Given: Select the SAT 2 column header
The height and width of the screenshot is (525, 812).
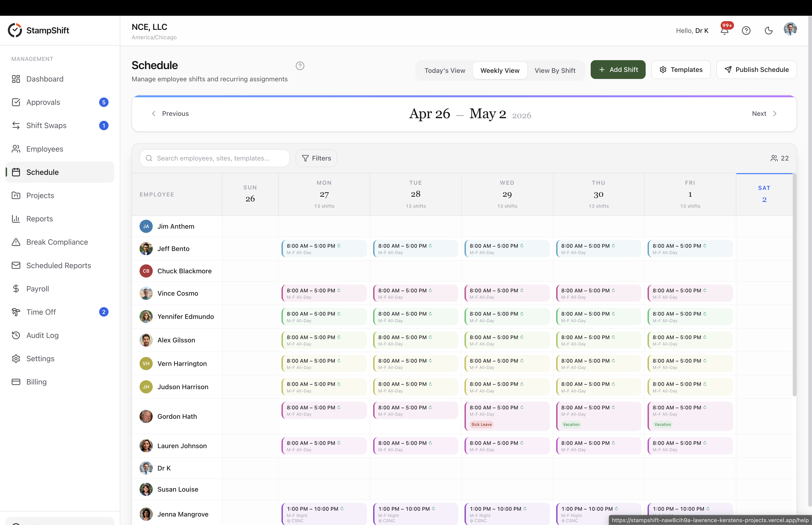Looking at the screenshot, I should [x=764, y=194].
